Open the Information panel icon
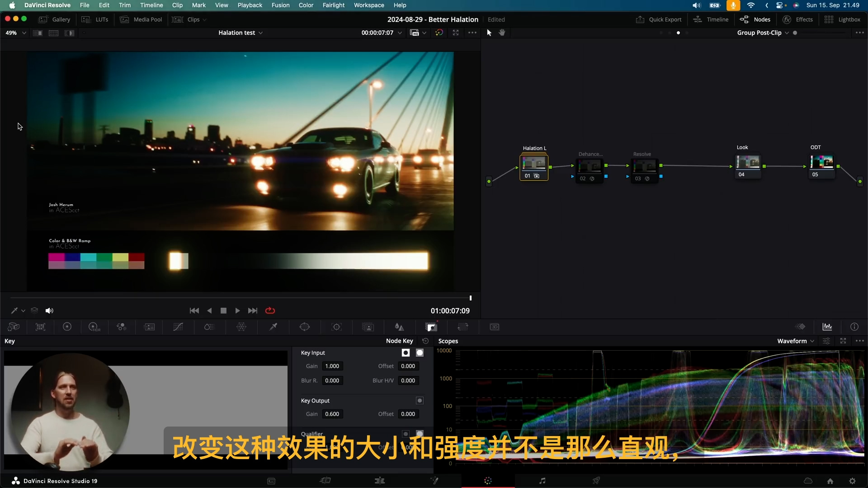The height and width of the screenshot is (488, 868). [x=854, y=327]
